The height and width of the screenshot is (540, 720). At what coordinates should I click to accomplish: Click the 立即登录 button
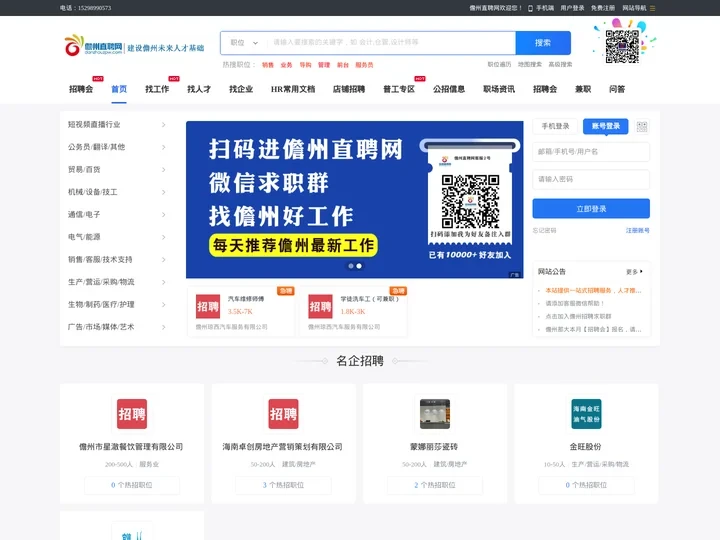point(591,208)
